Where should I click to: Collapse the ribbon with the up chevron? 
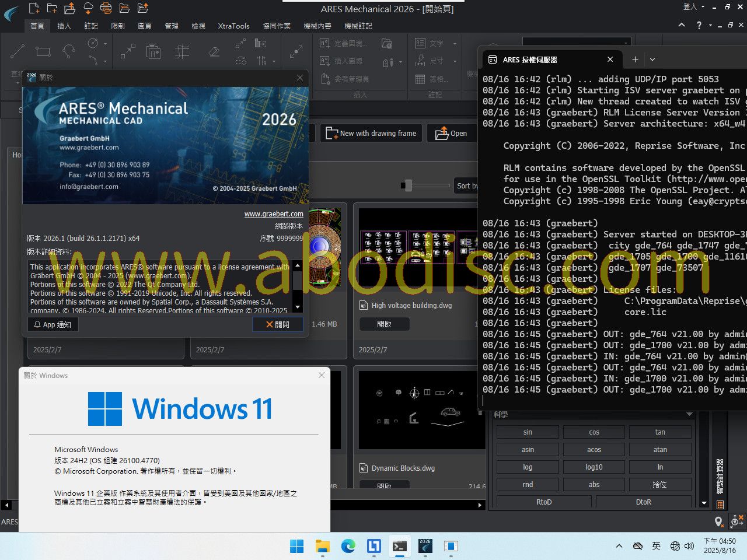point(682,25)
